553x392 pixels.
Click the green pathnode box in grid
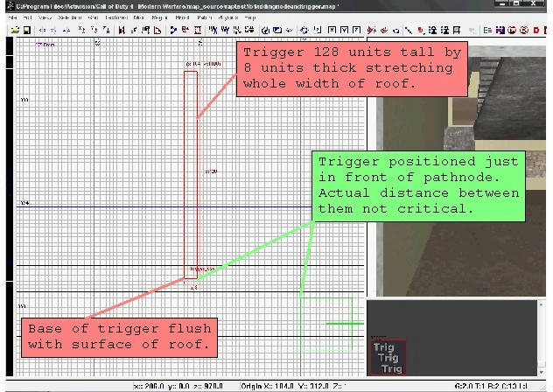(325, 324)
